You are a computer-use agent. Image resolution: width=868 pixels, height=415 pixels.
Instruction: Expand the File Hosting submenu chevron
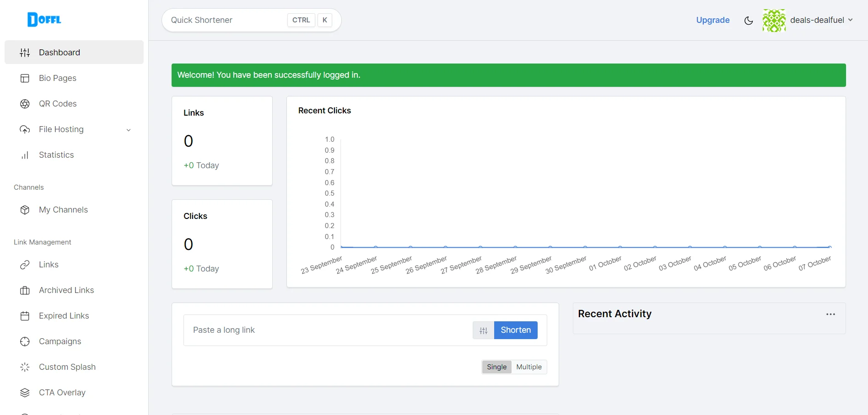[129, 130]
